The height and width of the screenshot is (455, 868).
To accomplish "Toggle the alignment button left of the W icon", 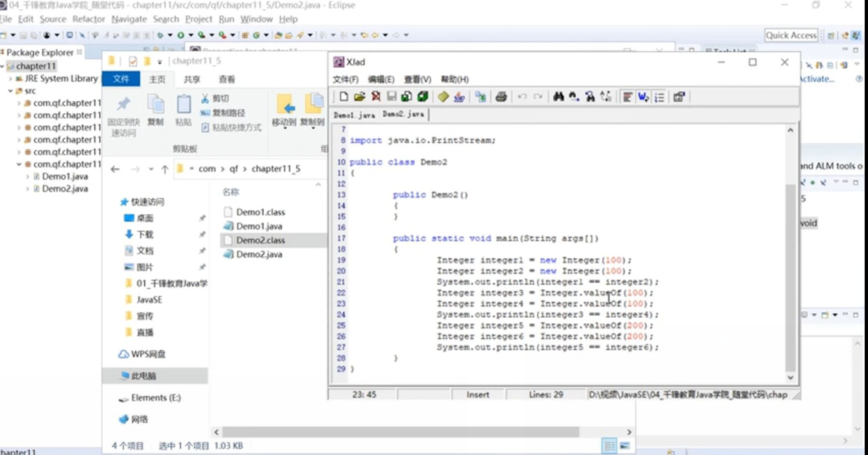I will pyautogui.click(x=627, y=97).
